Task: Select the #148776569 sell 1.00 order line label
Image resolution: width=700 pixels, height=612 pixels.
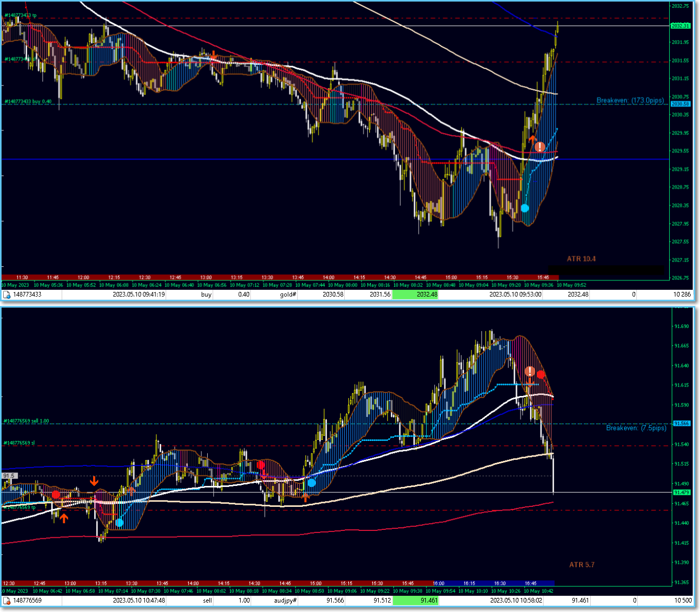Action: point(27,421)
